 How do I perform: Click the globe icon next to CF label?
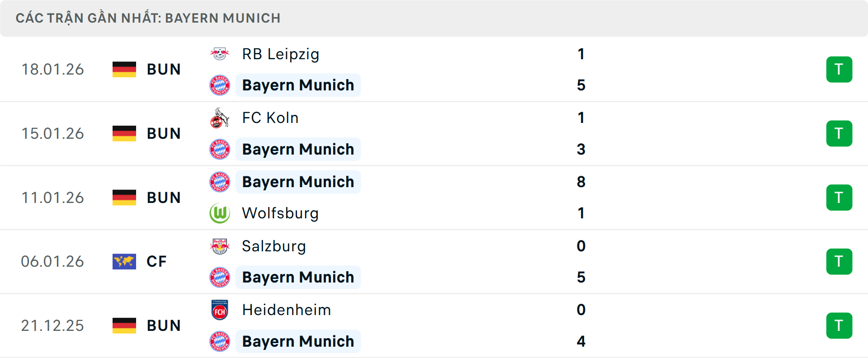[x=124, y=261]
